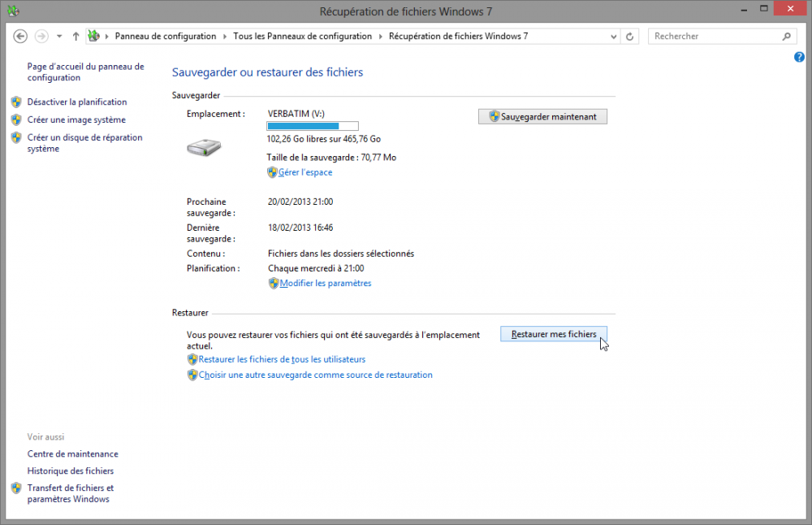Click Chaque mercredi à 21:00 schedule text

(x=316, y=268)
